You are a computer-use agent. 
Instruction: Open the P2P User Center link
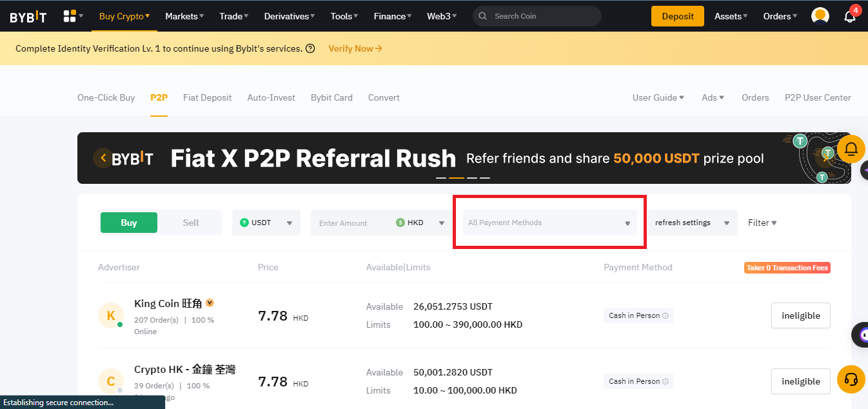[818, 97]
